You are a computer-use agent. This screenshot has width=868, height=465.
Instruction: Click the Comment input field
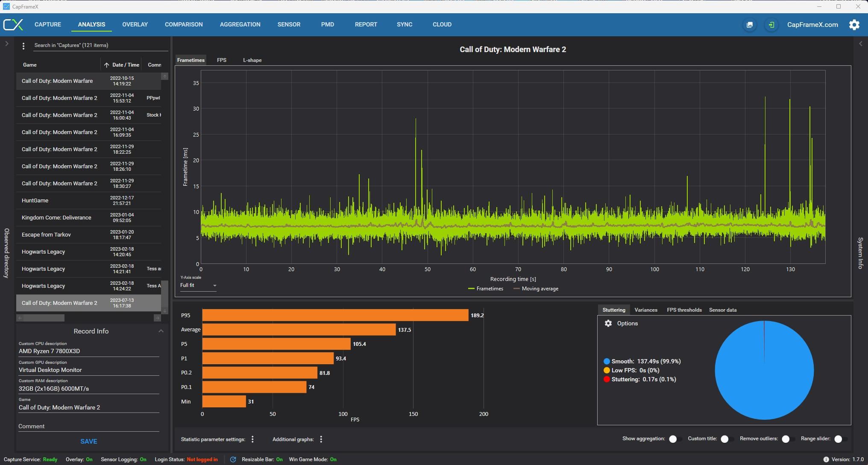click(x=89, y=426)
